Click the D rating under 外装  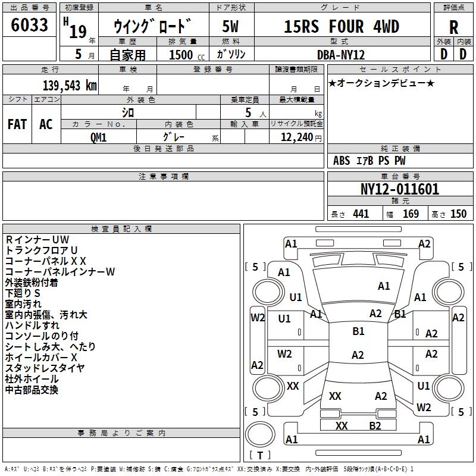coord(444,54)
